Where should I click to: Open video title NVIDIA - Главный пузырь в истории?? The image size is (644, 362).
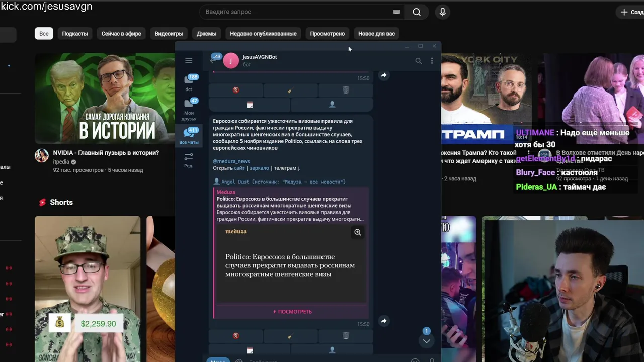tap(106, 153)
